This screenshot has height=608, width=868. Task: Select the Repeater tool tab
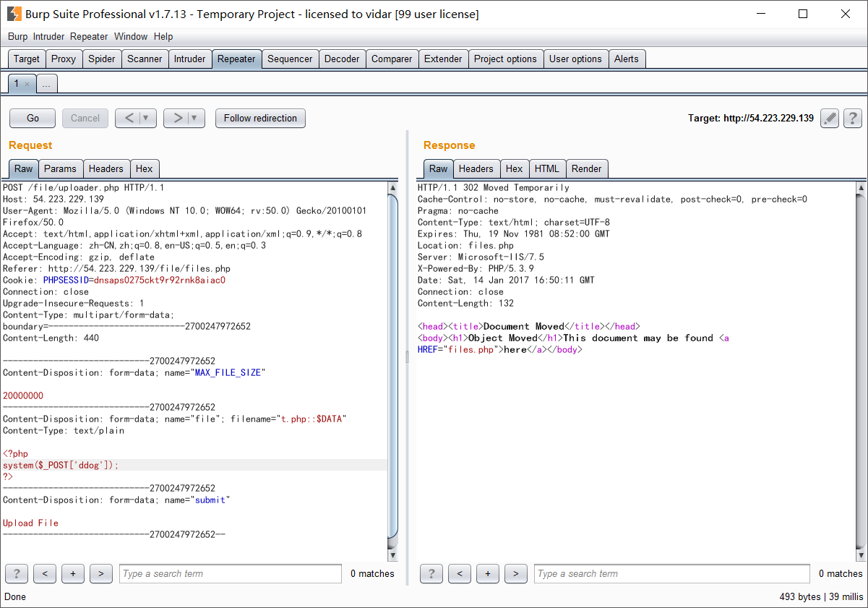236,59
